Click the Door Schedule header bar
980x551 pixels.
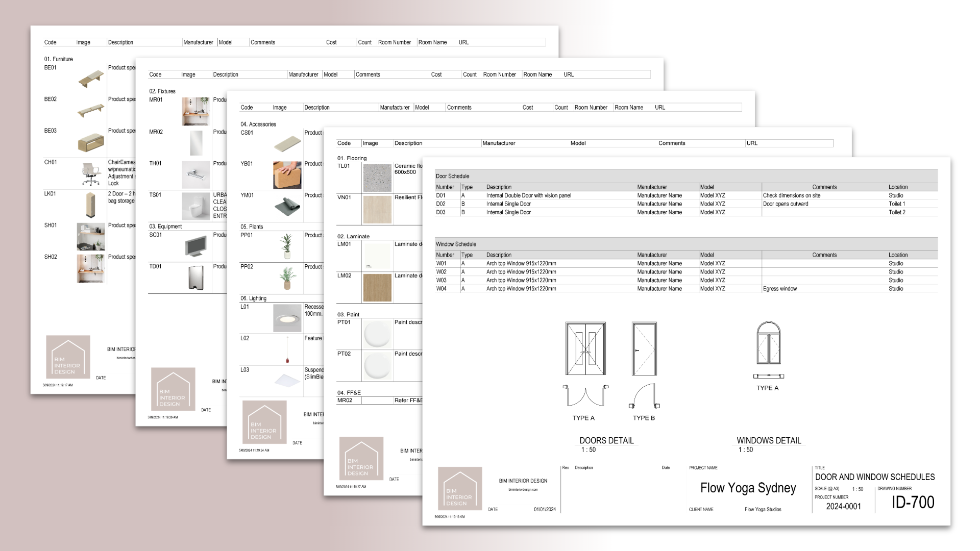coord(685,176)
